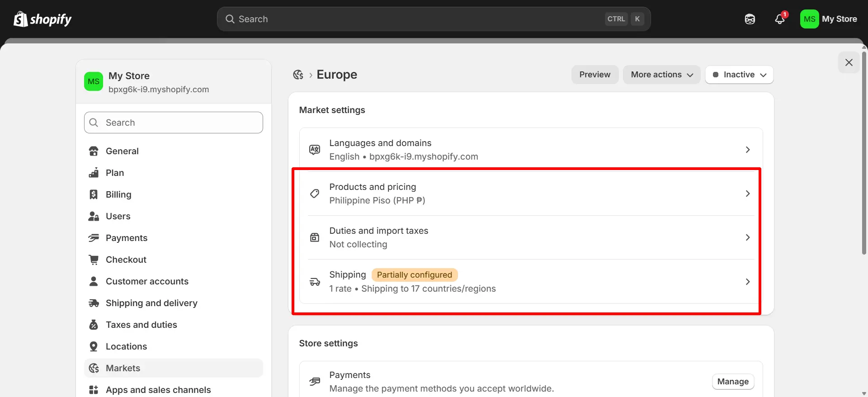Viewport: 868px width, 397px height.
Task: Click the Customer accounts person icon
Action: [94, 281]
